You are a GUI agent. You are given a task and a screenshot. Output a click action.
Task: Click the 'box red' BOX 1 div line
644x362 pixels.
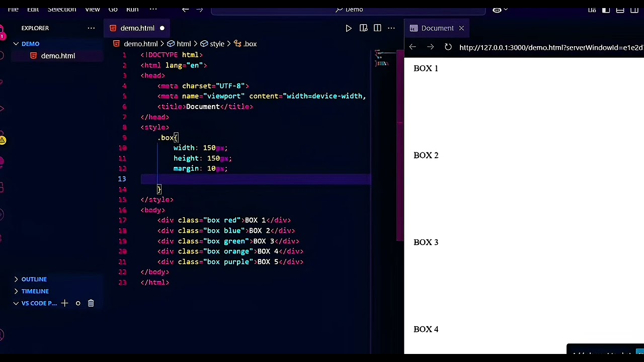click(224, 220)
